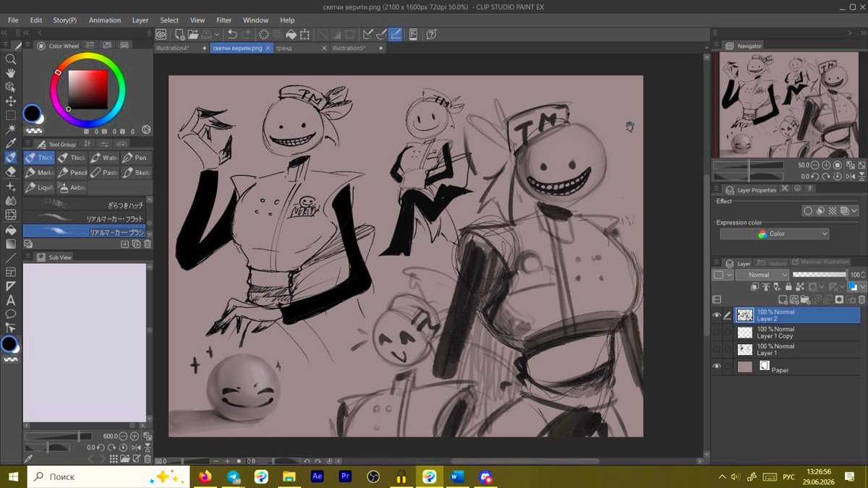Select the Airbrush sub tool group
Viewport: 868px width, 488px height.
click(72, 188)
